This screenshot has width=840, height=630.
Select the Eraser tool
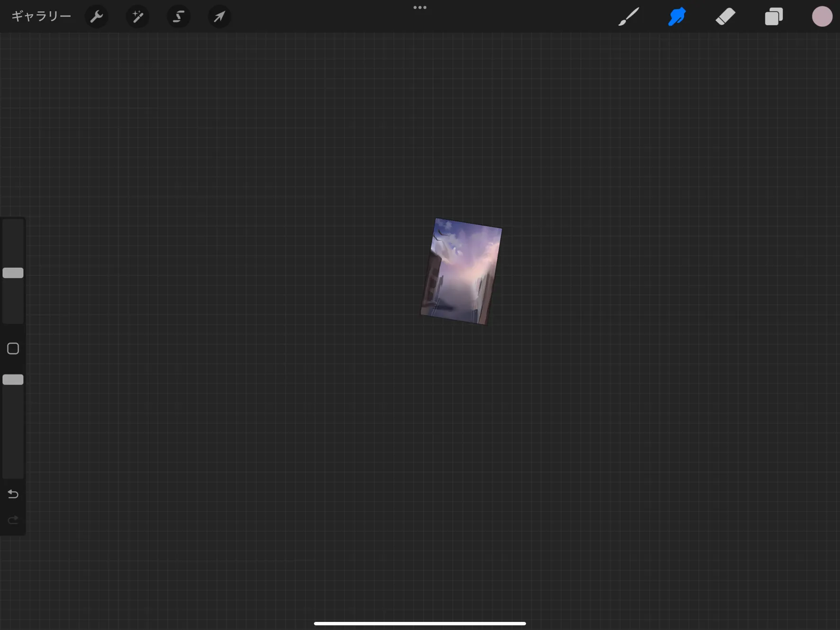click(725, 17)
